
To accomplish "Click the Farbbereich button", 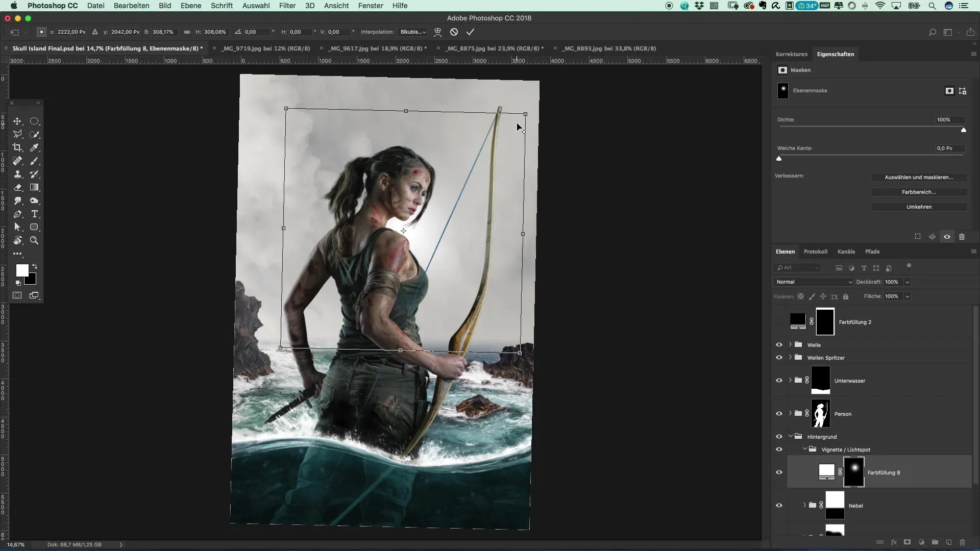I will click(x=919, y=192).
